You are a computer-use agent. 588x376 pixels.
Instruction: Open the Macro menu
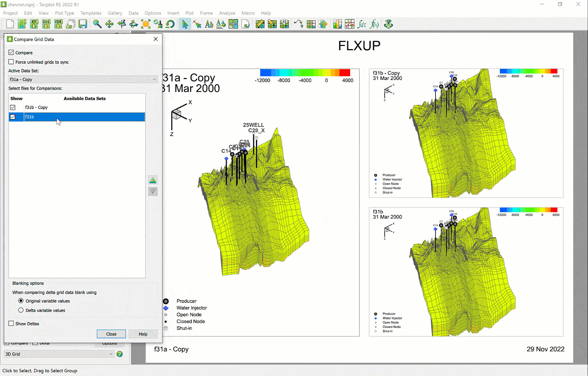pyautogui.click(x=248, y=13)
